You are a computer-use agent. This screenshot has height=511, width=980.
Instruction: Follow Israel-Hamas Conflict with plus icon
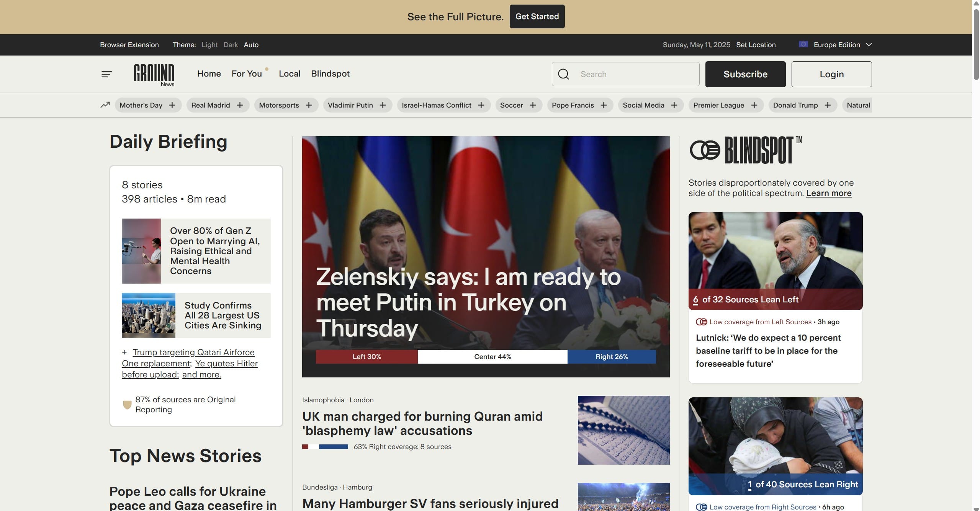[x=481, y=105]
